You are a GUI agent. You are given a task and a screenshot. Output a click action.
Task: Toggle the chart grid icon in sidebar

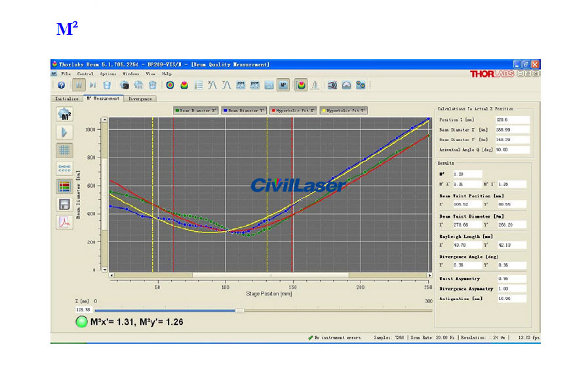(65, 150)
